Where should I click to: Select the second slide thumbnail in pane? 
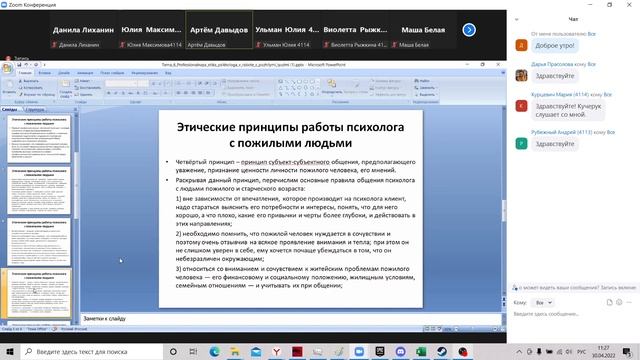point(39,190)
